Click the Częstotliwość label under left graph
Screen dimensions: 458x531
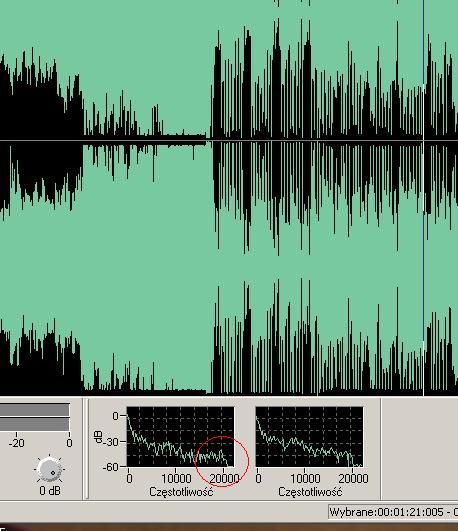(181, 492)
